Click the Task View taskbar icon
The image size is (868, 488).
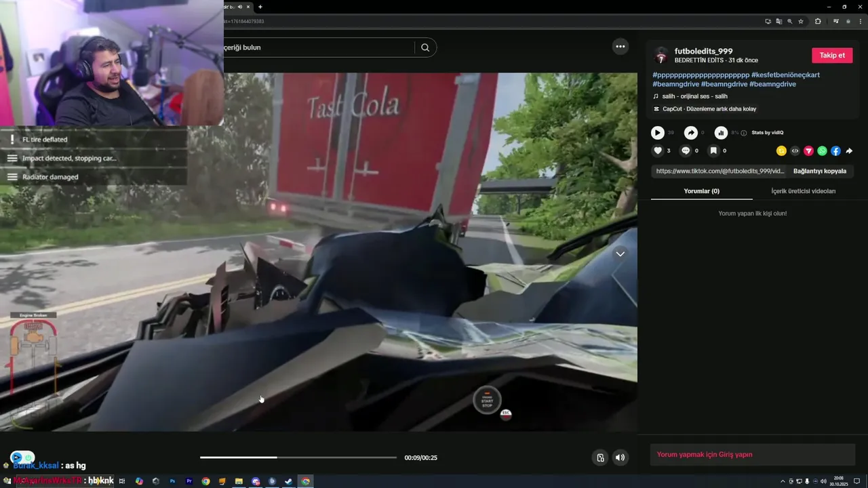click(122, 481)
